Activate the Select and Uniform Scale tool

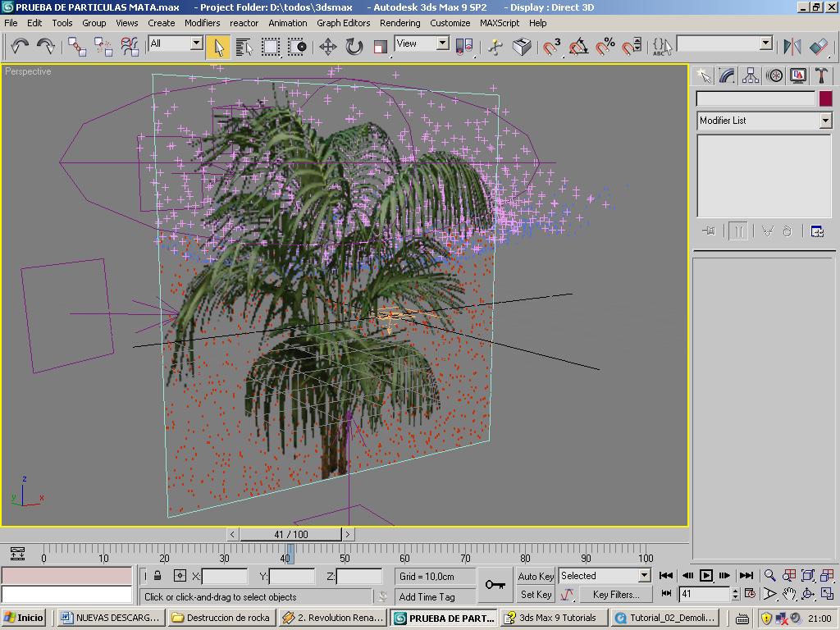click(x=381, y=47)
